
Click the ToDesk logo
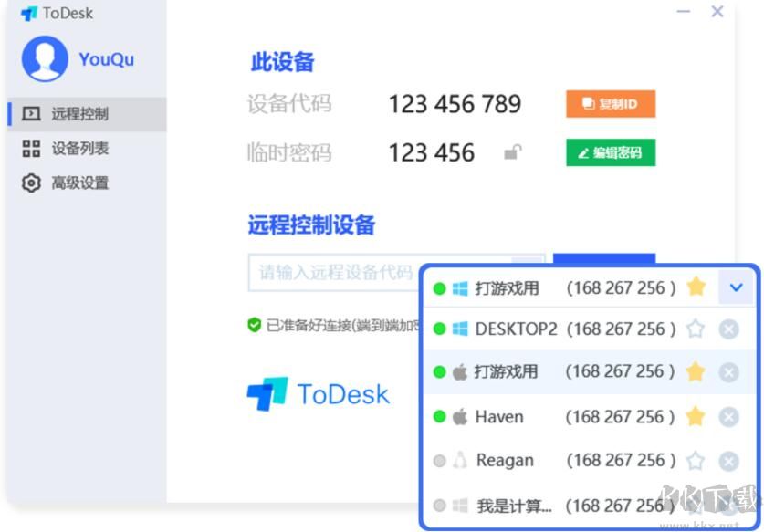316,394
